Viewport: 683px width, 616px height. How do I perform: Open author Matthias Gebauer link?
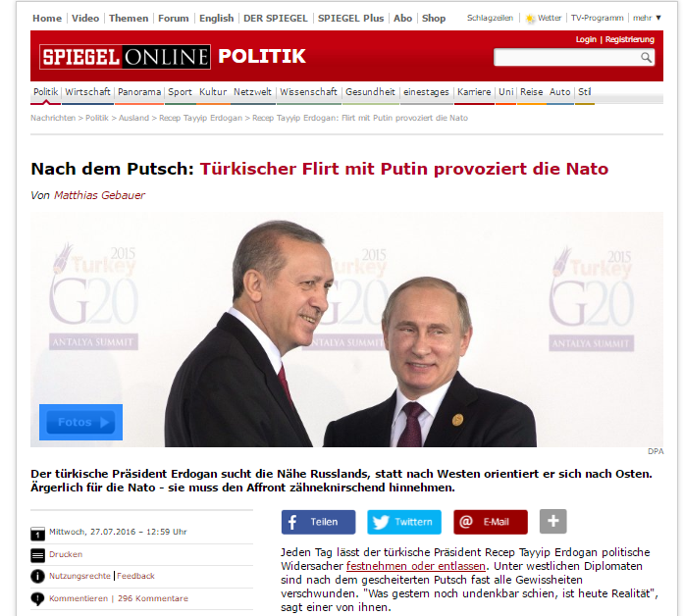point(99,195)
